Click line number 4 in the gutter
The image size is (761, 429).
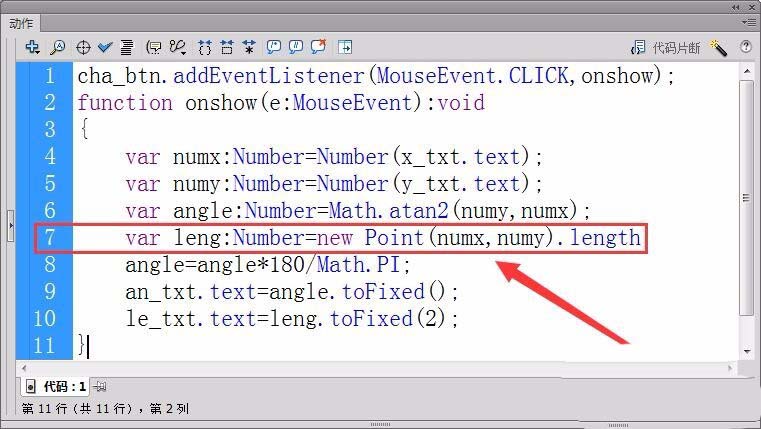click(50, 157)
